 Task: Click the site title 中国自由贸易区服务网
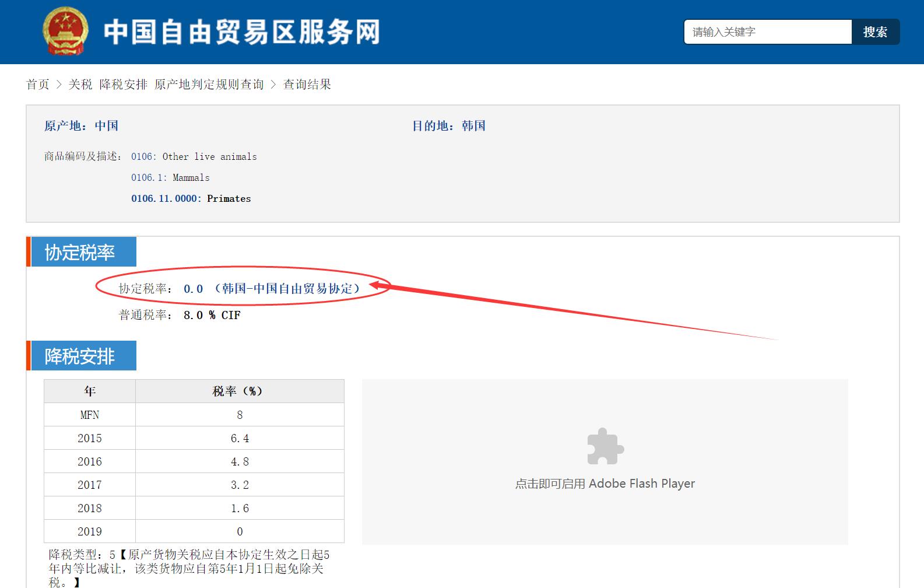point(242,32)
